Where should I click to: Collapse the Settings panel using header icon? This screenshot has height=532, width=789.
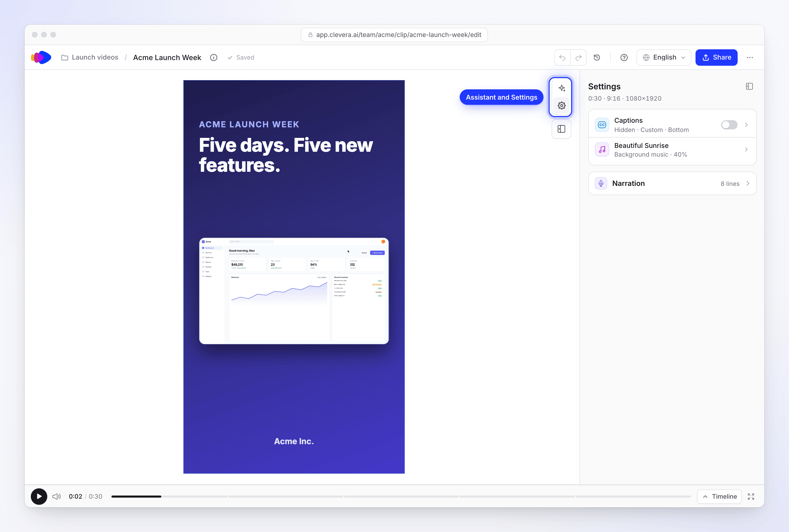[749, 86]
